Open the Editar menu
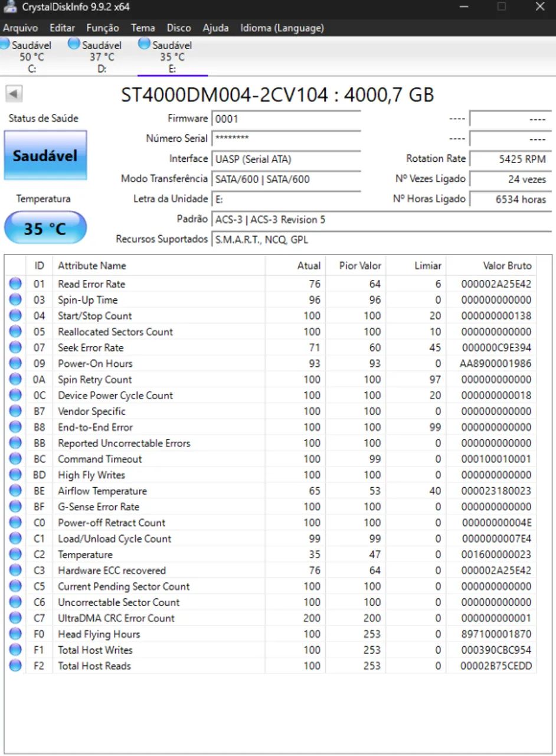Screen dimensions: 556x756 (x=62, y=28)
